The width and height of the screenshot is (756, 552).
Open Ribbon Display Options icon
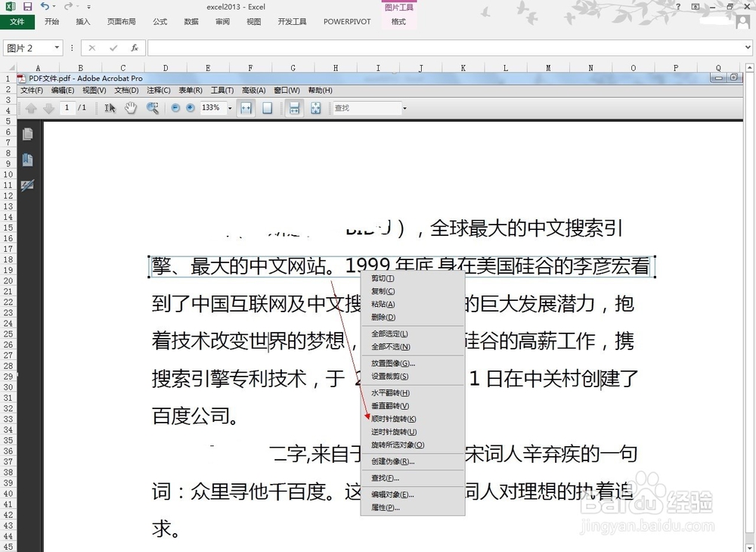click(x=696, y=6)
